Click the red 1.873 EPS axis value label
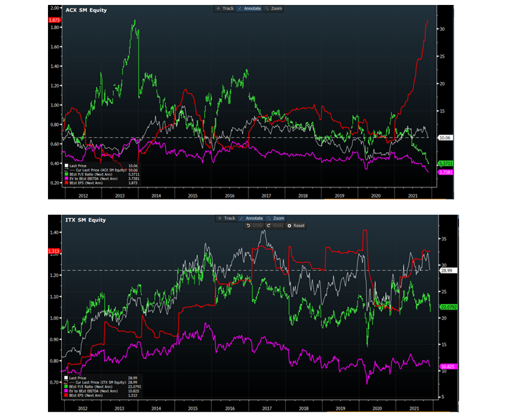 pyautogui.click(x=54, y=20)
